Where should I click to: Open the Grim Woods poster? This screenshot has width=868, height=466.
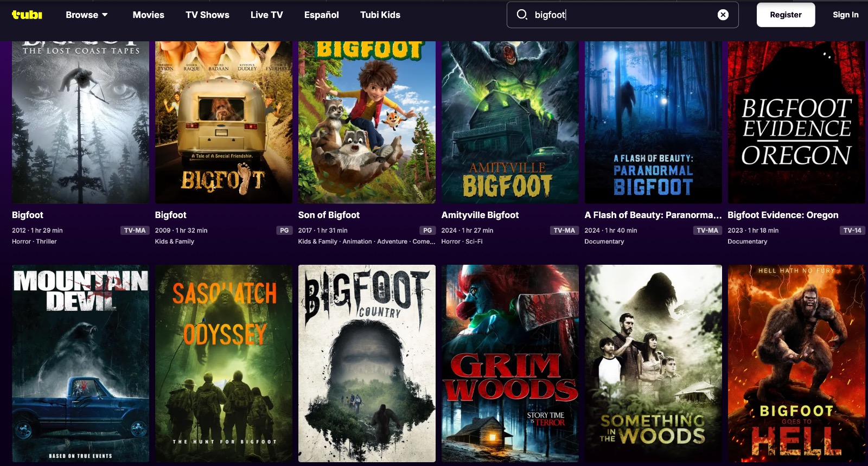tap(510, 363)
